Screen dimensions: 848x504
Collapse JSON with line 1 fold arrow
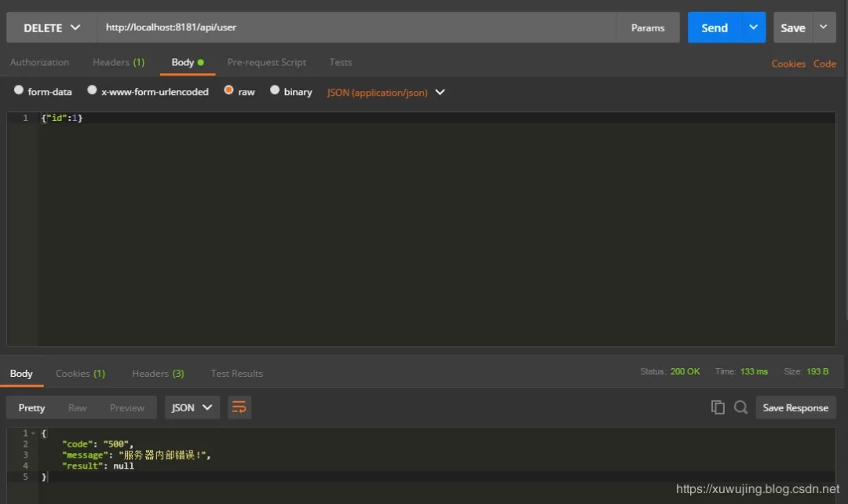33,433
